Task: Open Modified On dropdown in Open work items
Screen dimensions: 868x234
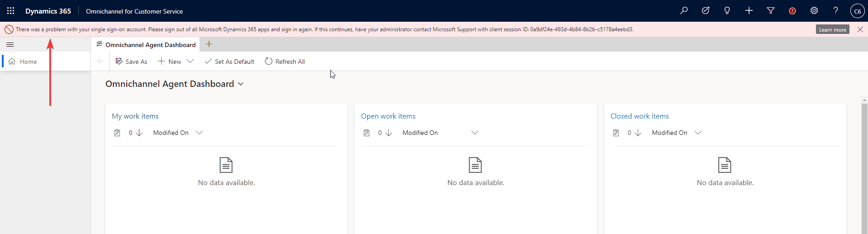Action: 474,133
